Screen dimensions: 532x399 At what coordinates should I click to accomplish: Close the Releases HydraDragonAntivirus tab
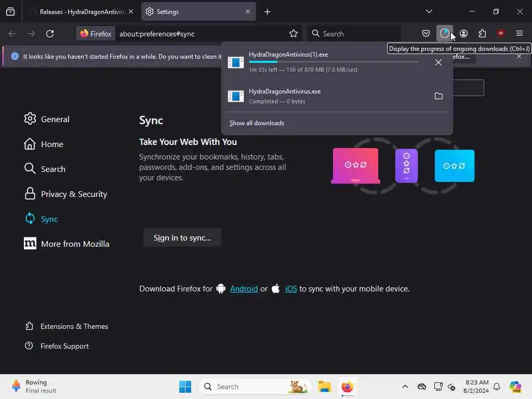pos(131,12)
